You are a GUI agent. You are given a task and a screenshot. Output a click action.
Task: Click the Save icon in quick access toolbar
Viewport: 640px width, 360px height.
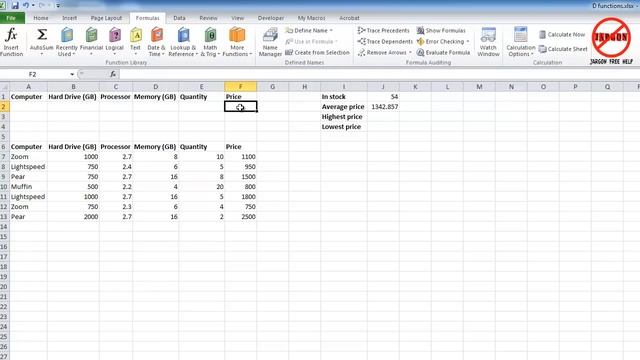coord(15,6)
